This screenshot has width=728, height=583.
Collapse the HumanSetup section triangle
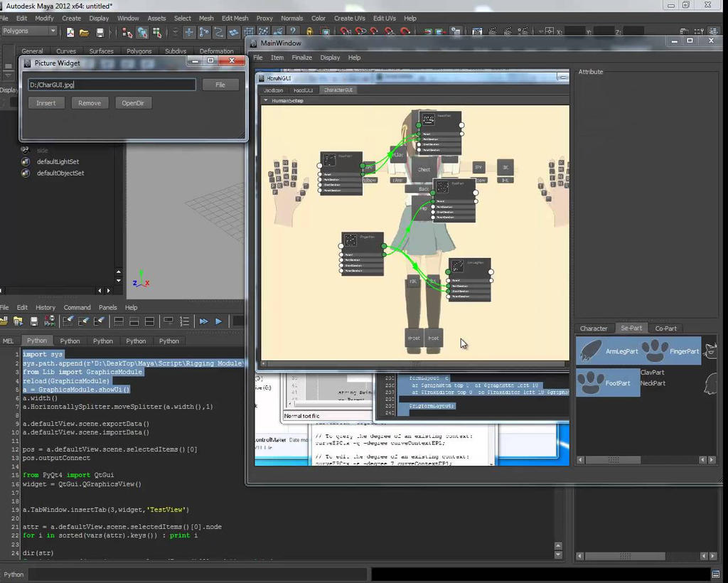pyautogui.click(x=266, y=100)
